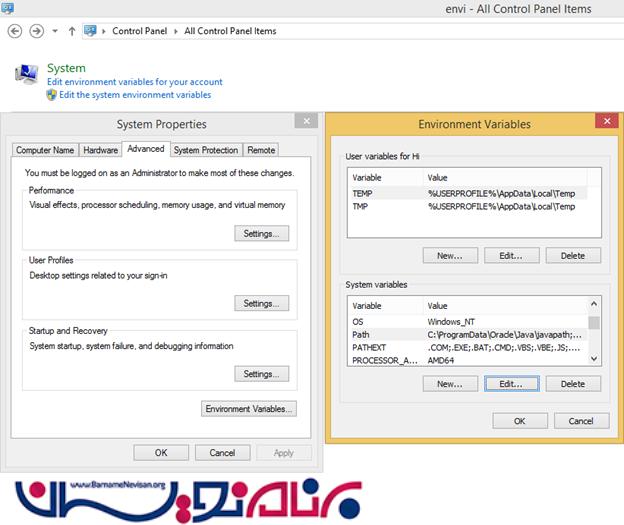
Task: Click Delete under user variables
Action: pyautogui.click(x=573, y=256)
